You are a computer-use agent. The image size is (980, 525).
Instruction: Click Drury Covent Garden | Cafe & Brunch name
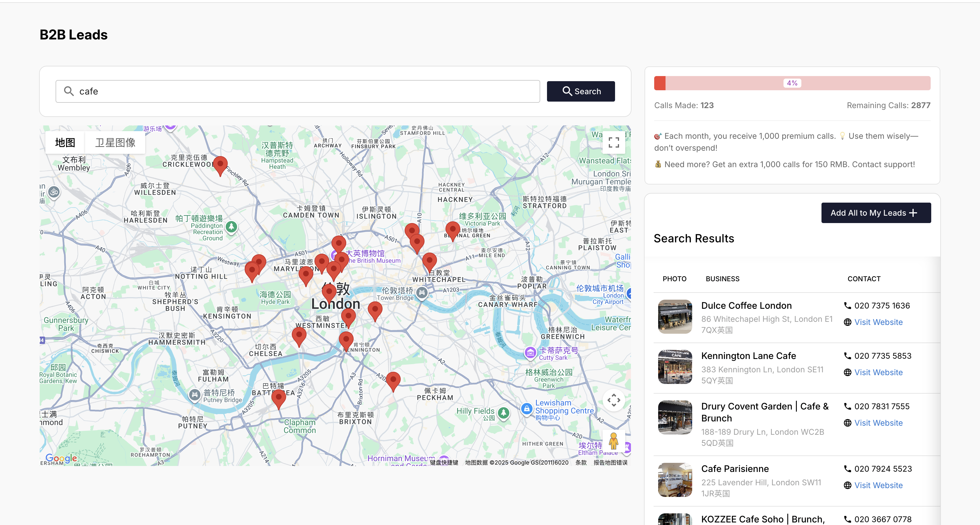click(765, 412)
